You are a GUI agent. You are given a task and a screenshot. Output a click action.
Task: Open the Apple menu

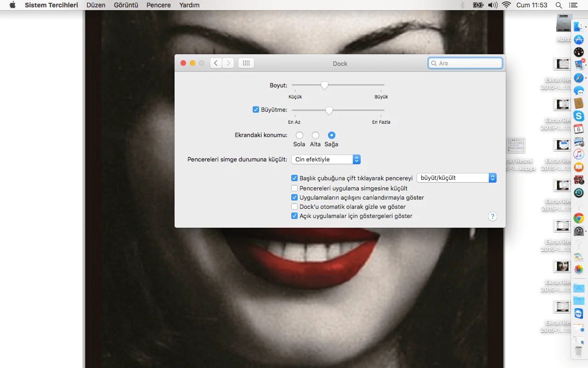tap(12, 5)
